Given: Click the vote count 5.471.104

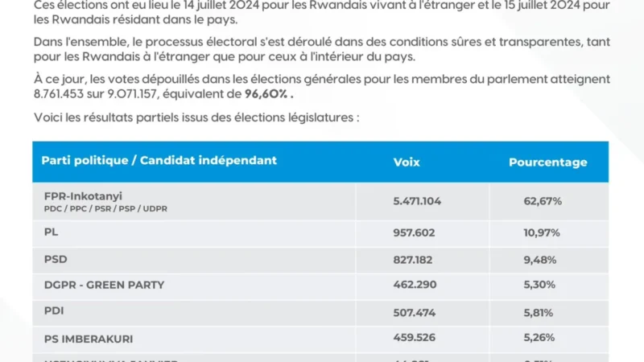Looking at the screenshot, I should [417, 201].
